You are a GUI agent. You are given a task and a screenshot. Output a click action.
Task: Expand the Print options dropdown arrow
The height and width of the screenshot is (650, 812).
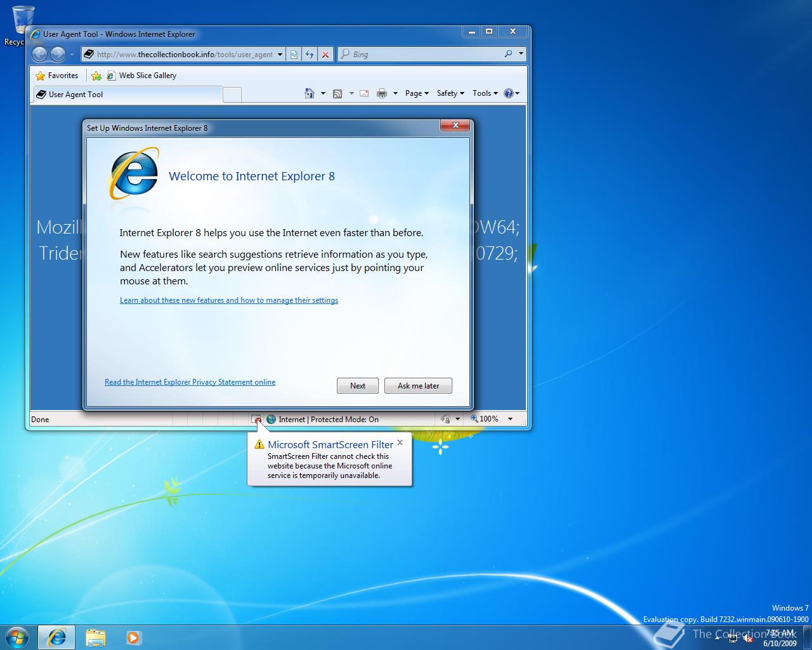point(395,93)
